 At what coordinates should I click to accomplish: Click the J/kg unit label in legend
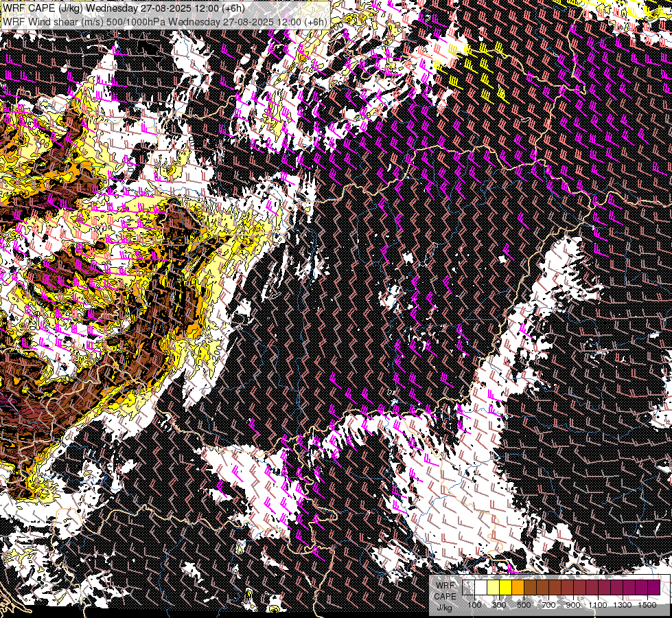(445, 608)
